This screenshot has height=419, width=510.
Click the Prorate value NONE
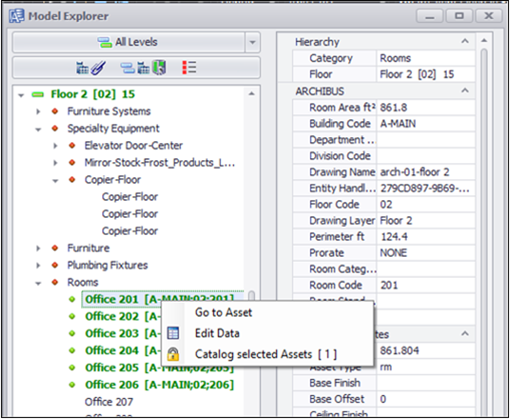[x=393, y=253]
